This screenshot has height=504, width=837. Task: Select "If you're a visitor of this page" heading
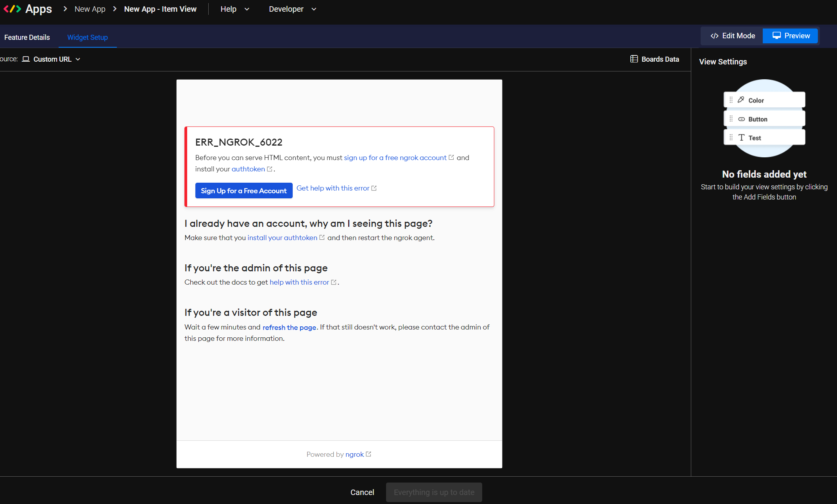[x=250, y=312]
